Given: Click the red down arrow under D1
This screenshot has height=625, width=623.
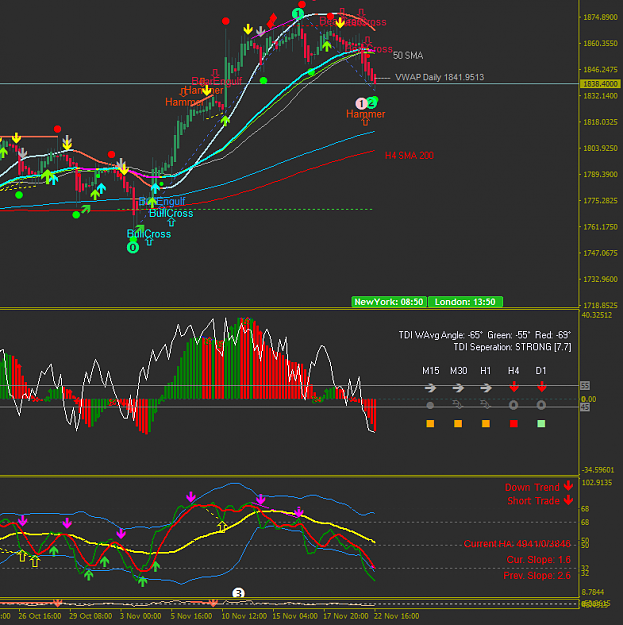Looking at the screenshot, I should [x=541, y=386].
